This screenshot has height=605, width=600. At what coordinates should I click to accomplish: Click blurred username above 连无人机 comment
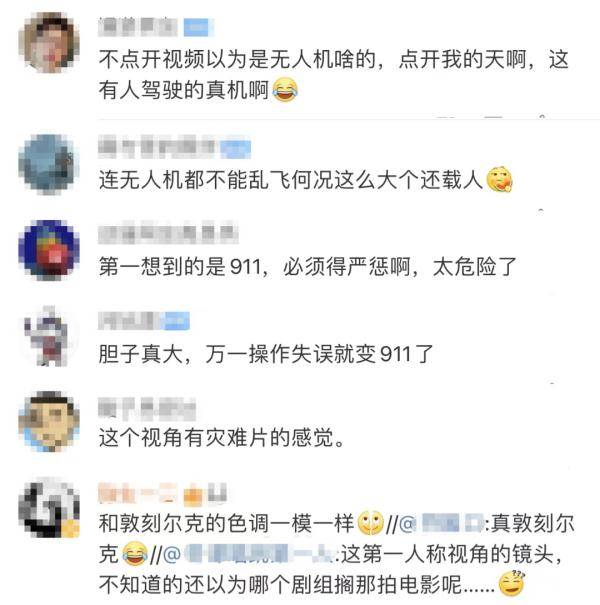156,147
